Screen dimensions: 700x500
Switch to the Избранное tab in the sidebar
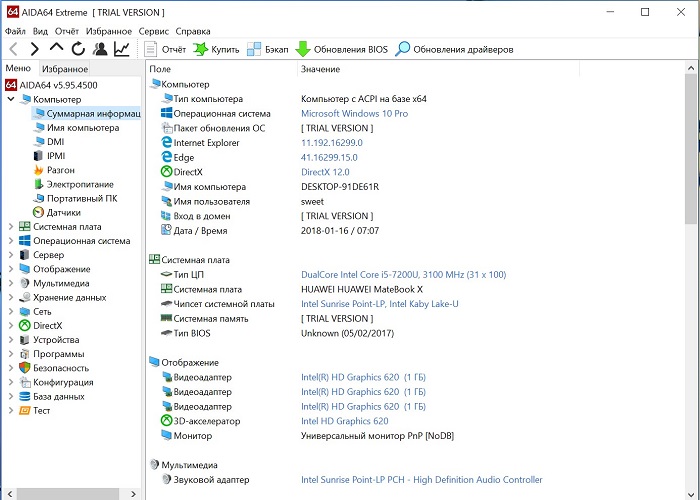click(x=65, y=69)
